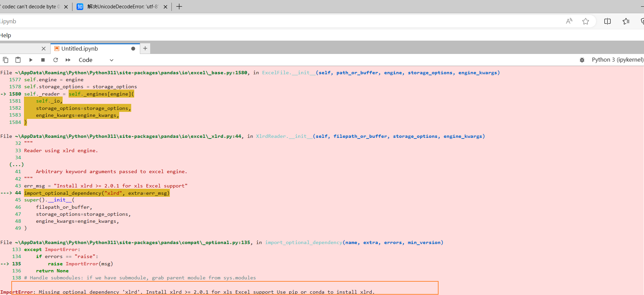Switch to the UnicodeDecodeError Zhihu browser tab
The height and width of the screenshot is (295, 644).
122,7
